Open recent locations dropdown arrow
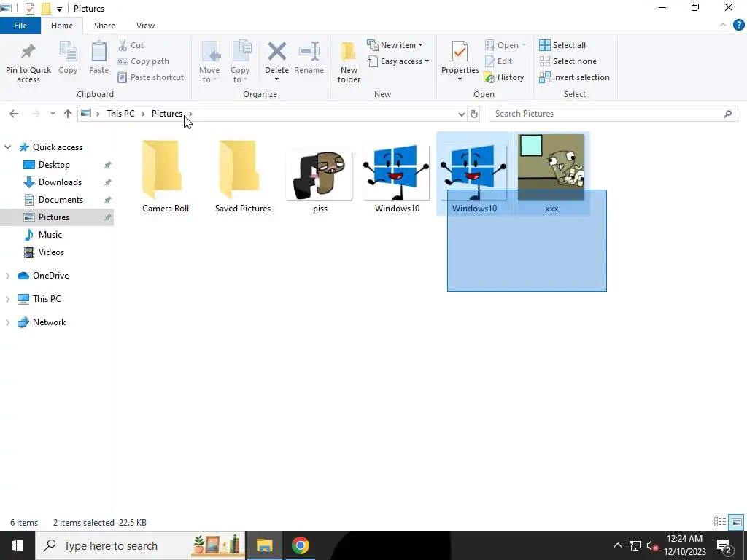 click(53, 114)
